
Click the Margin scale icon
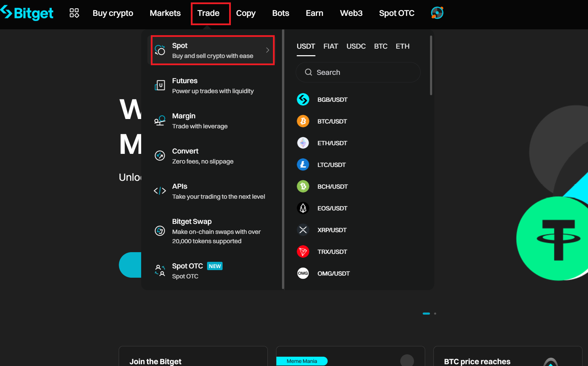[x=160, y=121]
